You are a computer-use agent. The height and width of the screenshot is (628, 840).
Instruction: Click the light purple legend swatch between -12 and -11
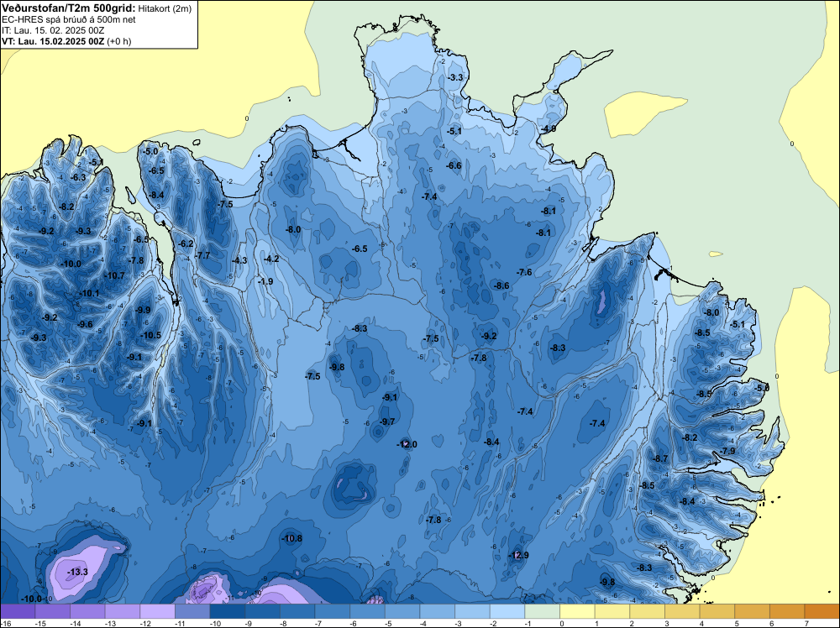[158, 611]
